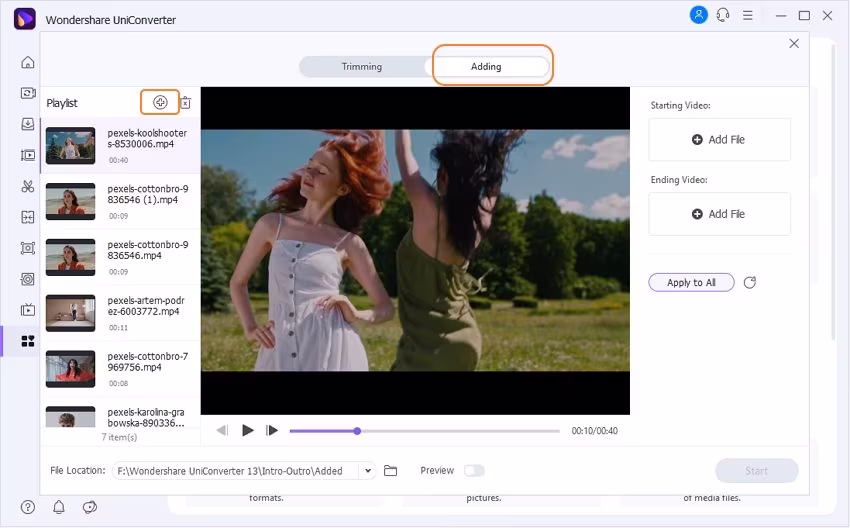Maximize the UniConverter window
Screen dimensions: 850x528
(x=804, y=16)
